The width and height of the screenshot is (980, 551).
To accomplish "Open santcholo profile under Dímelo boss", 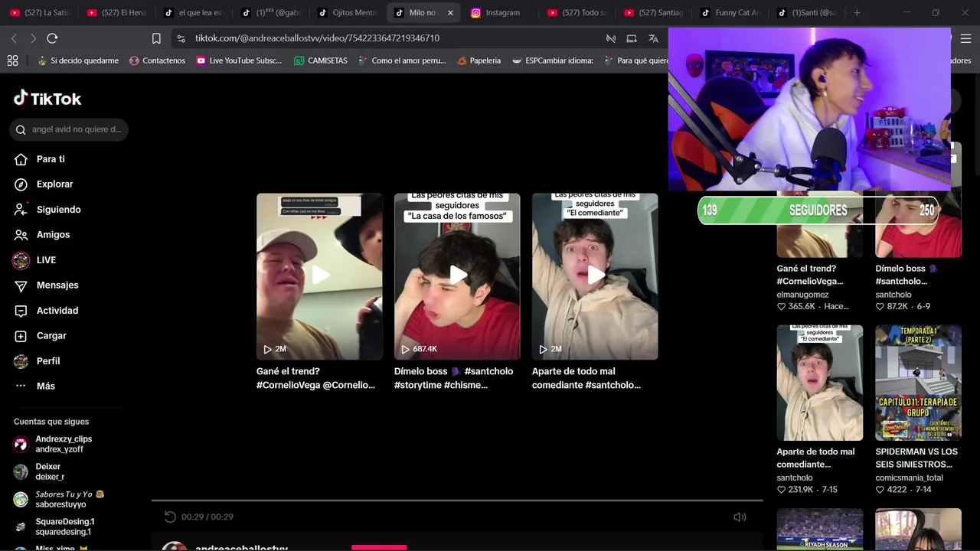I will pyautogui.click(x=893, y=295).
